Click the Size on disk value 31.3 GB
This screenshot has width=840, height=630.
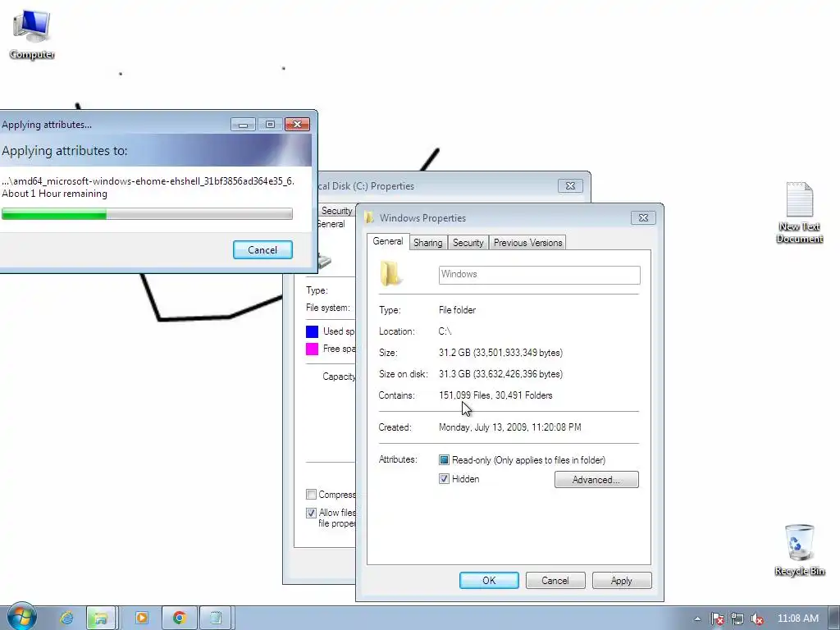click(x=500, y=374)
